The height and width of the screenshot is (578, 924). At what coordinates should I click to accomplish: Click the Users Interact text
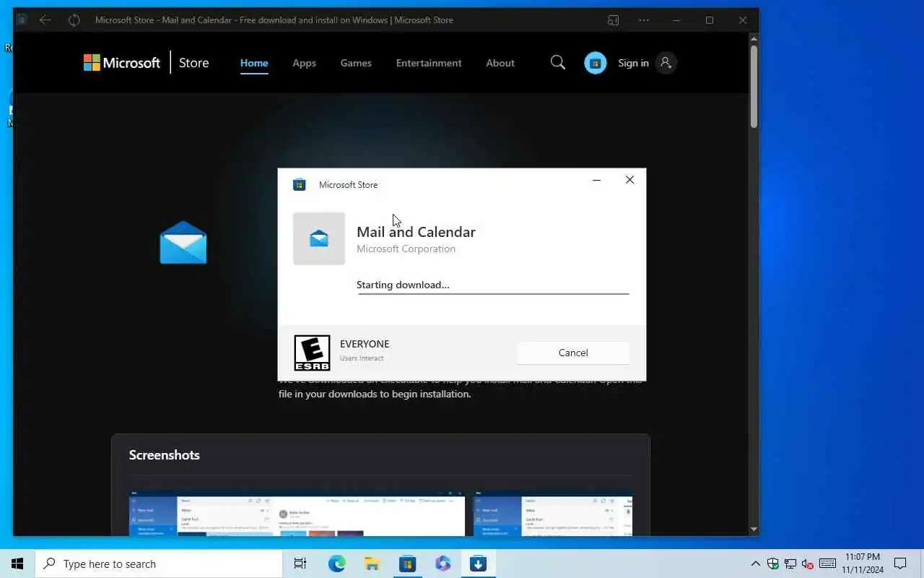pyautogui.click(x=362, y=358)
